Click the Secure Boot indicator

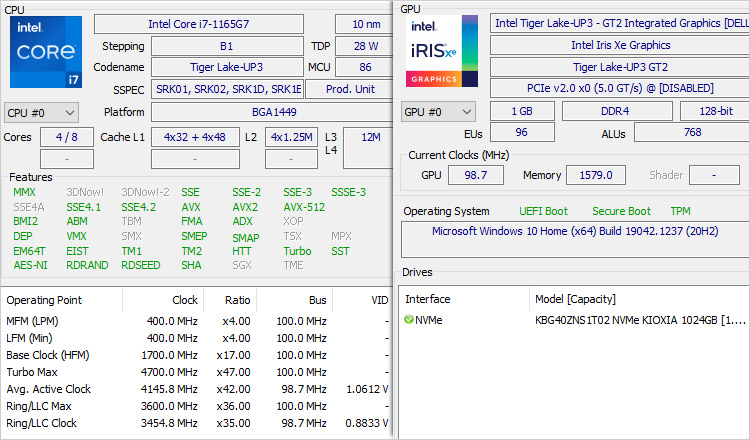pyautogui.click(x=621, y=211)
